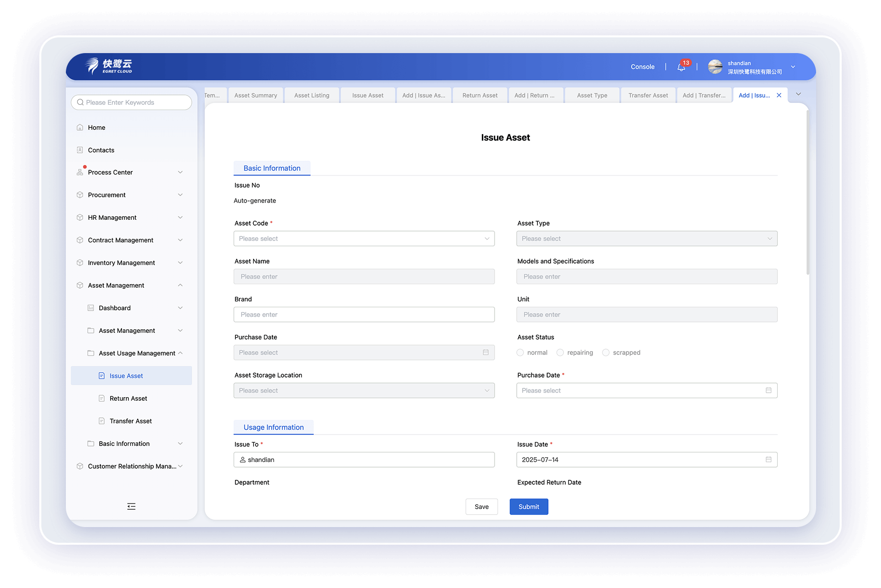The height and width of the screenshot is (588, 881).
Task: Open the tab overflow chevron
Action: pyautogui.click(x=798, y=94)
